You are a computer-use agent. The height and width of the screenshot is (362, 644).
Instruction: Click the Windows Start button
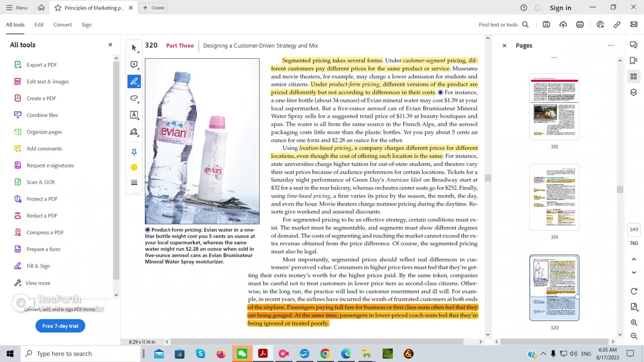[x=10, y=353]
